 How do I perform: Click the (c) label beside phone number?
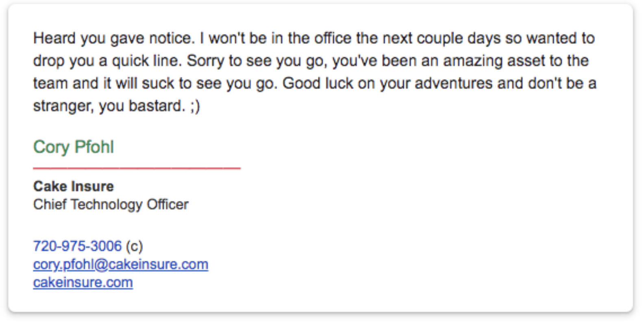(x=134, y=246)
